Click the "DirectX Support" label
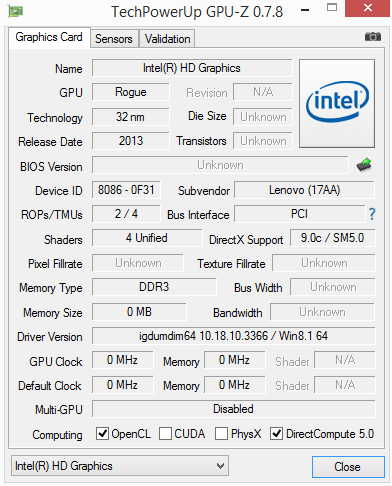This screenshot has width=392, height=486. 246,240
